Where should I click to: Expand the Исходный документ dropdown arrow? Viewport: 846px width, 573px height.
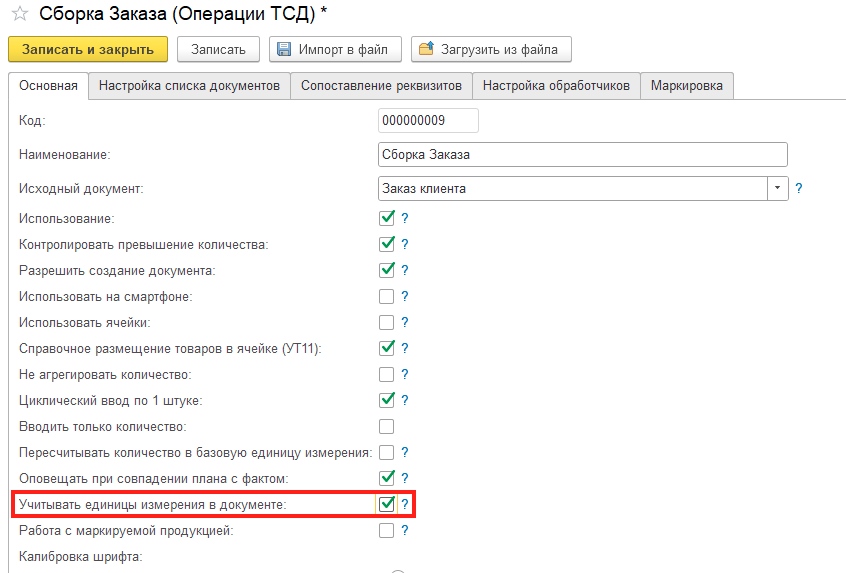coord(777,188)
